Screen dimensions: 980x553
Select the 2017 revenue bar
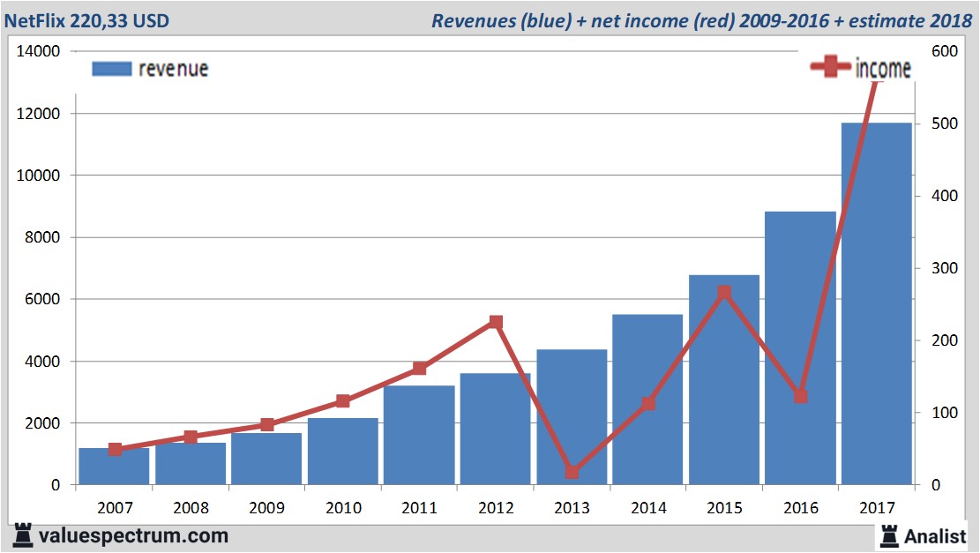pos(876,304)
